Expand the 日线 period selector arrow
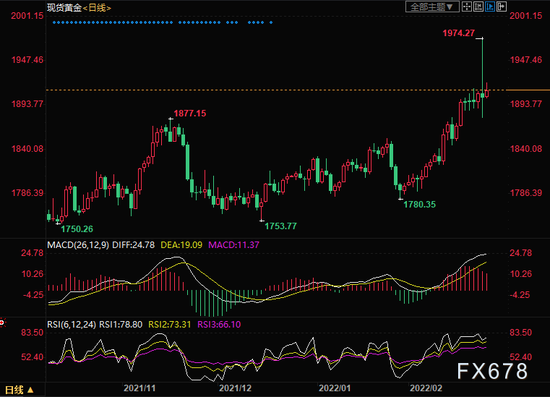The width and height of the screenshot is (550, 397). coord(31,390)
